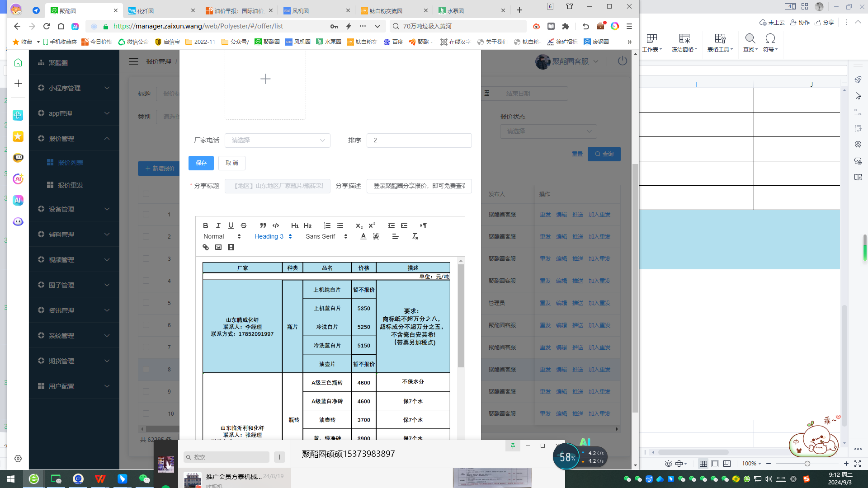Insert blockquote in editor
868x488 pixels.
point(263,225)
